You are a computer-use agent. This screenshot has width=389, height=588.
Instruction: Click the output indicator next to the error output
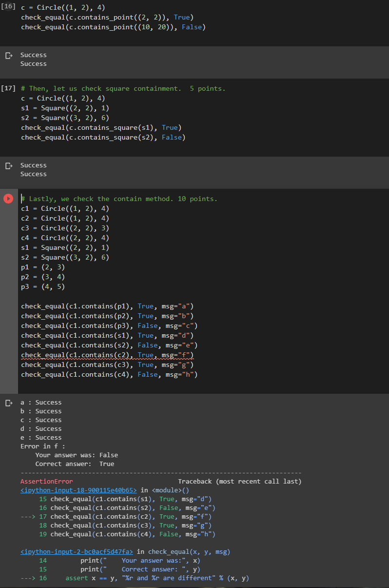tap(8, 402)
